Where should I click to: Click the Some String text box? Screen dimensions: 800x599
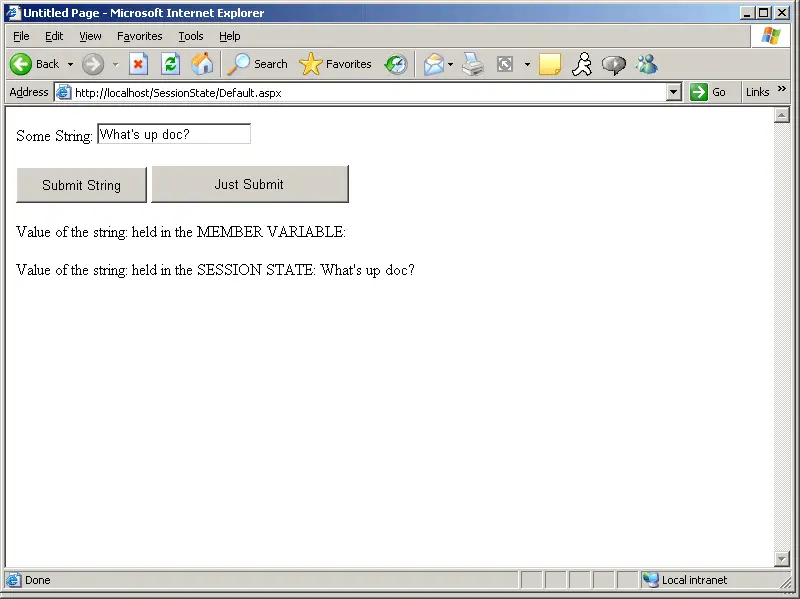174,134
